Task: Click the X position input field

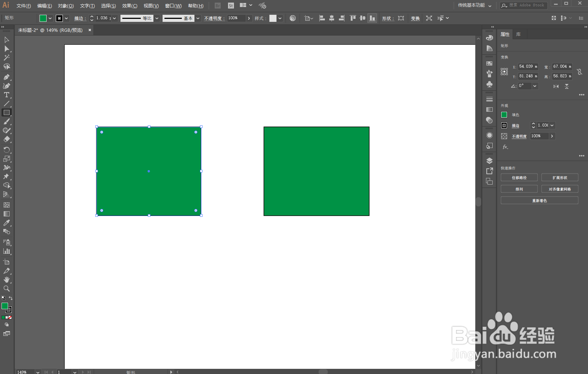Action: [528, 67]
